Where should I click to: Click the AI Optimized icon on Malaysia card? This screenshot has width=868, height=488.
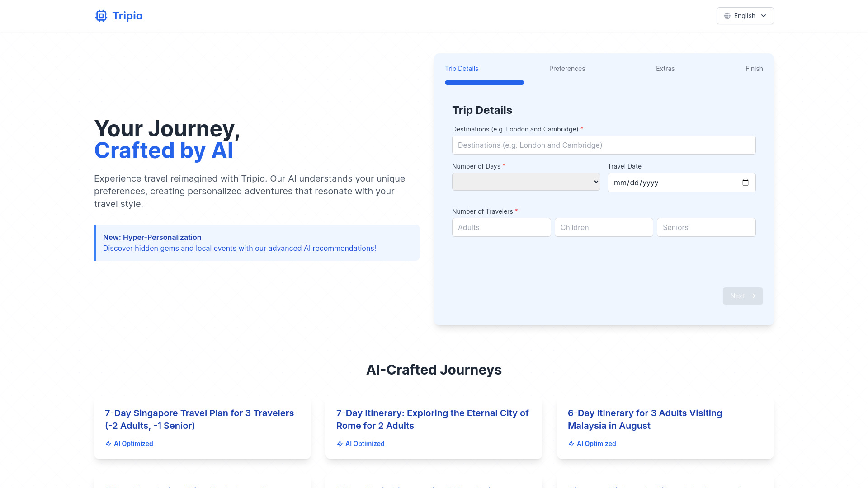pyautogui.click(x=571, y=443)
